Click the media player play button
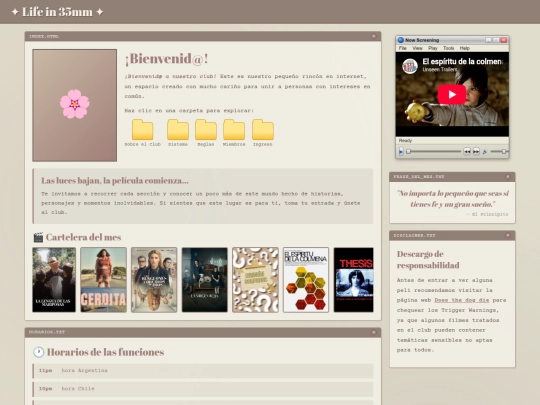The height and width of the screenshot is (405, 540). tap(401, 152)
